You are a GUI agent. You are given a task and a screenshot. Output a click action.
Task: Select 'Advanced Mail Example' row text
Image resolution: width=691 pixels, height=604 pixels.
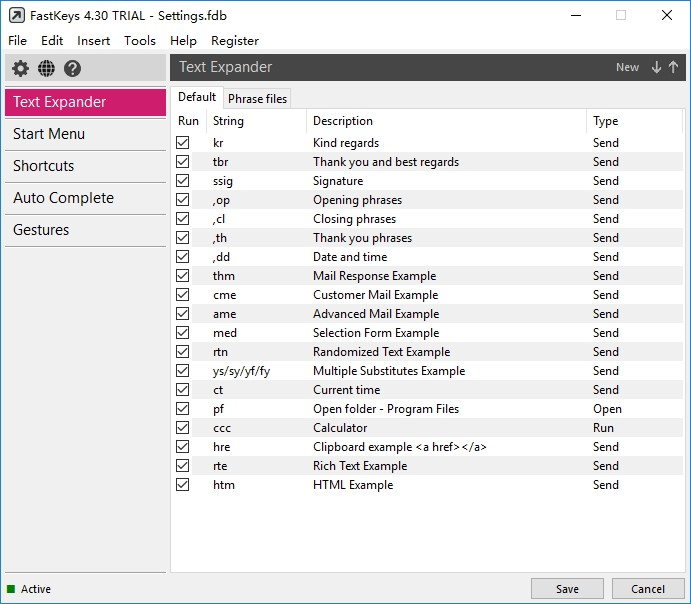tap(376, 314)
